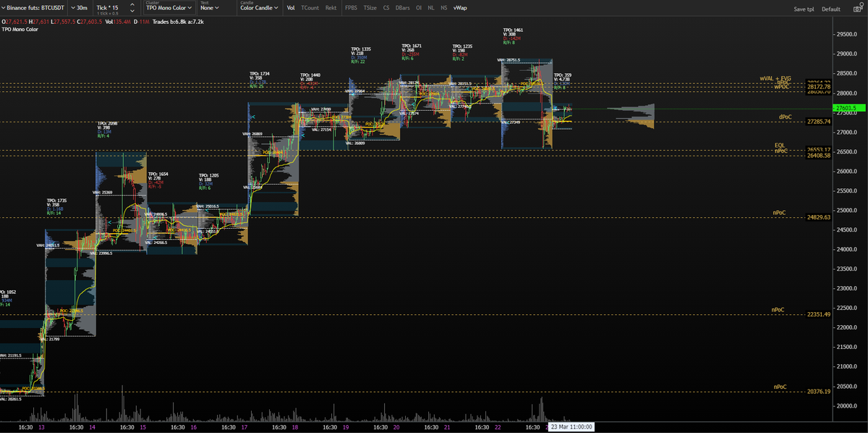The height and width of the screenshot is (433, 868).
Task: Toggle the NS indicator
Action: 443,8
